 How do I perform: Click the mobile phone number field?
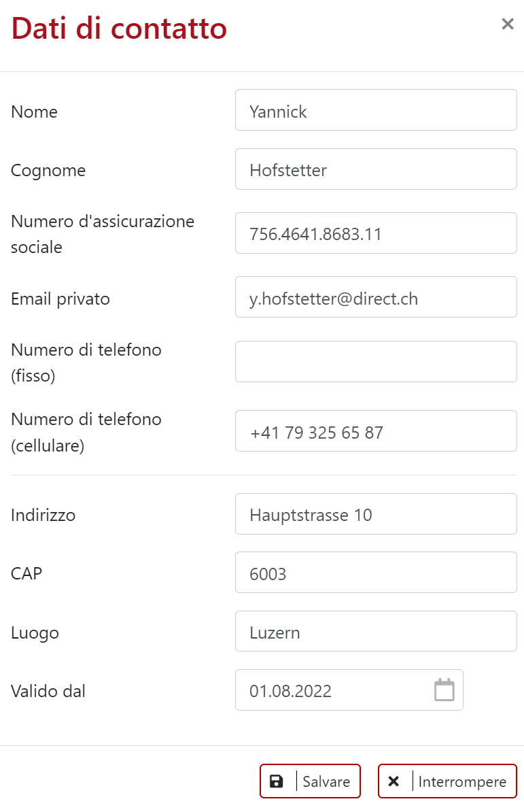375,431
